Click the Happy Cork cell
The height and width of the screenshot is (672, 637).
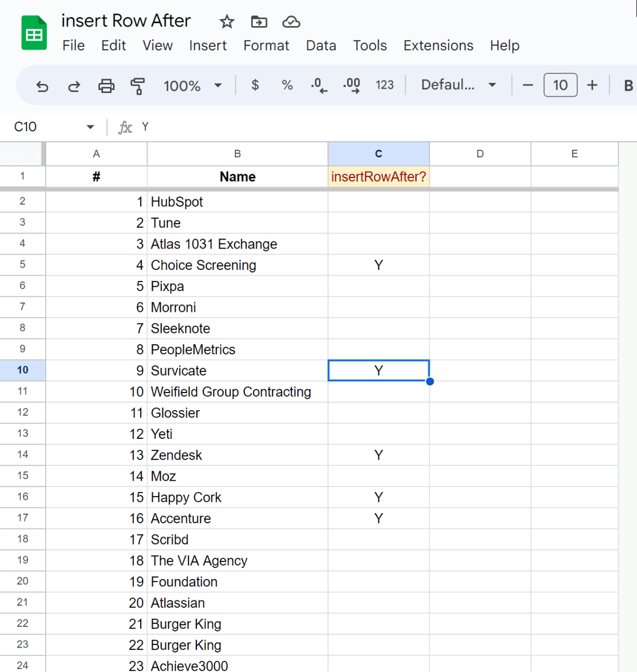point(237,497)
